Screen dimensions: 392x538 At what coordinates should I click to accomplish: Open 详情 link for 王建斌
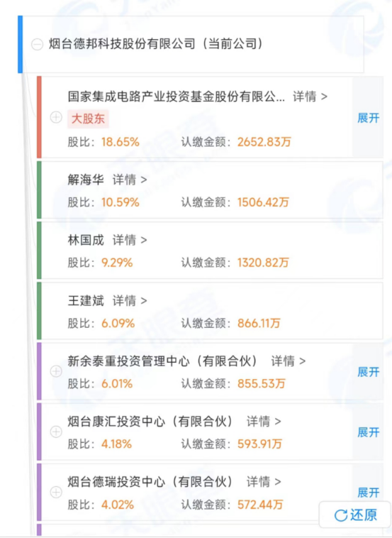coord(130,300)
